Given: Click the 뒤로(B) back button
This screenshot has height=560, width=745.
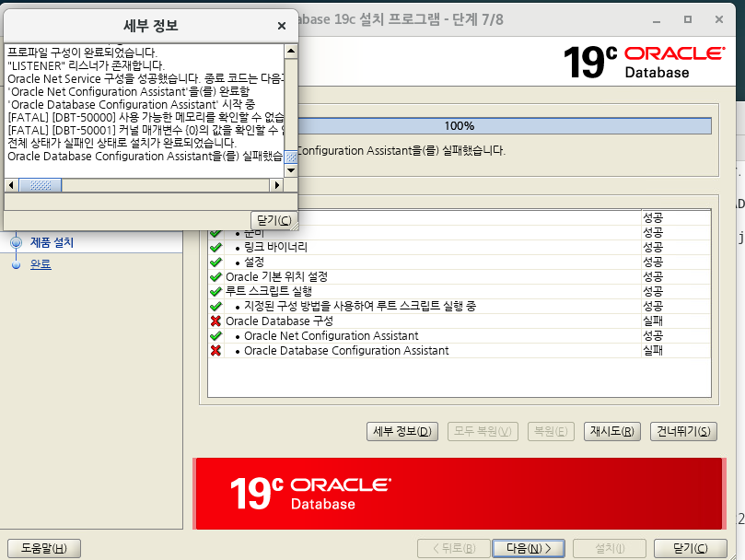Looking at the screenshot, I should (454, 548).
